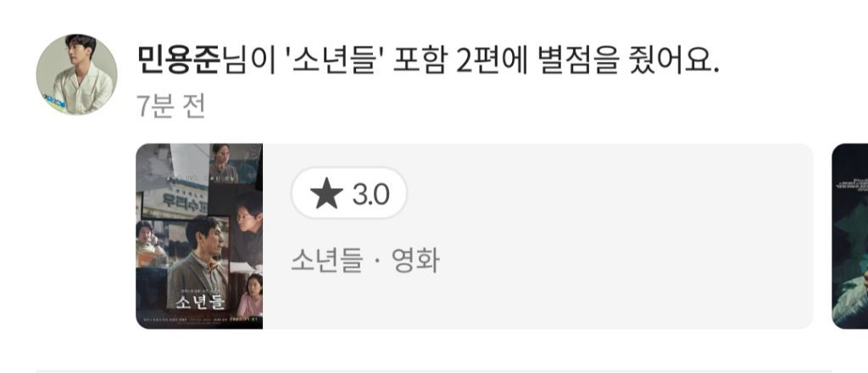Select the 3.0 rating number
This screenshot has width=868, height=373.
click(x=371, y=195)
